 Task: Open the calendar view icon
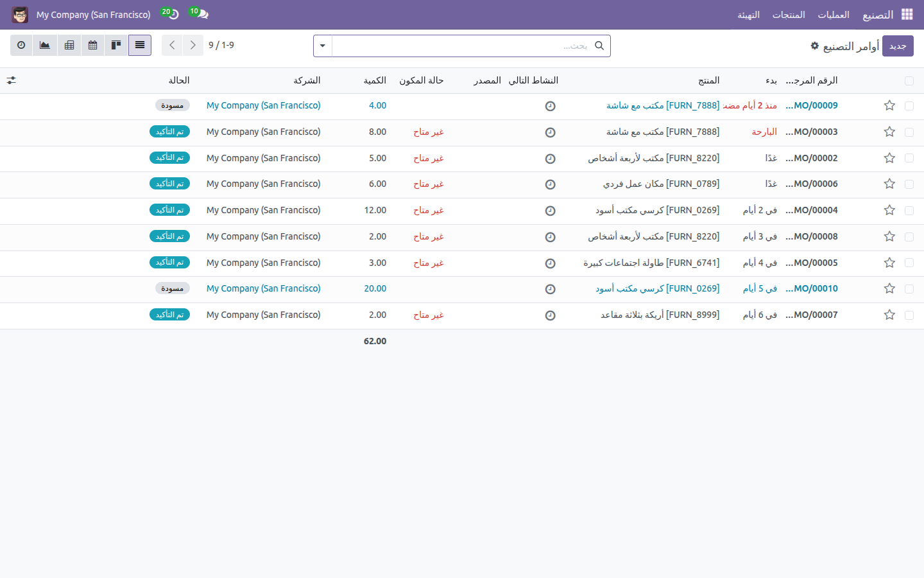click(93, 46)
